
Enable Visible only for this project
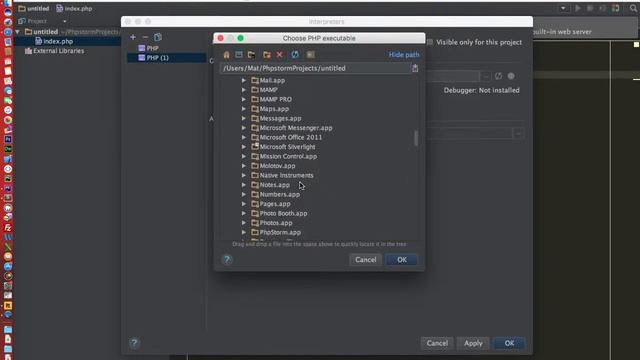[430, 42]
